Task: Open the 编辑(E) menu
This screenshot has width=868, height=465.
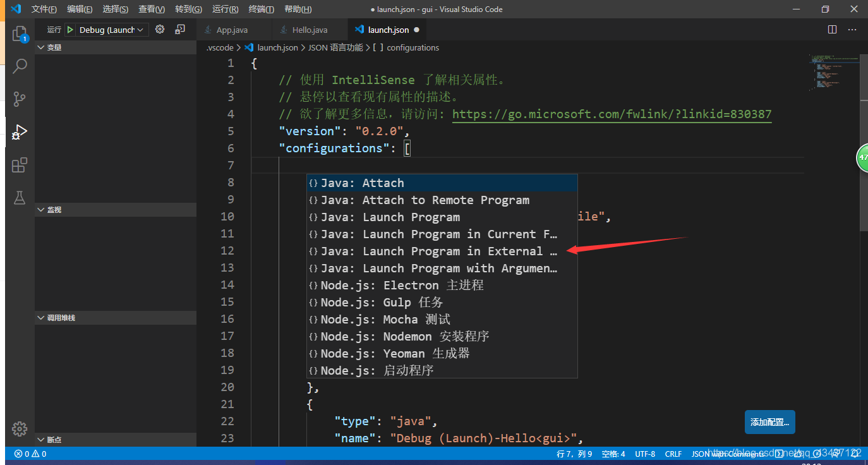Action: click(x=80, y=9)
